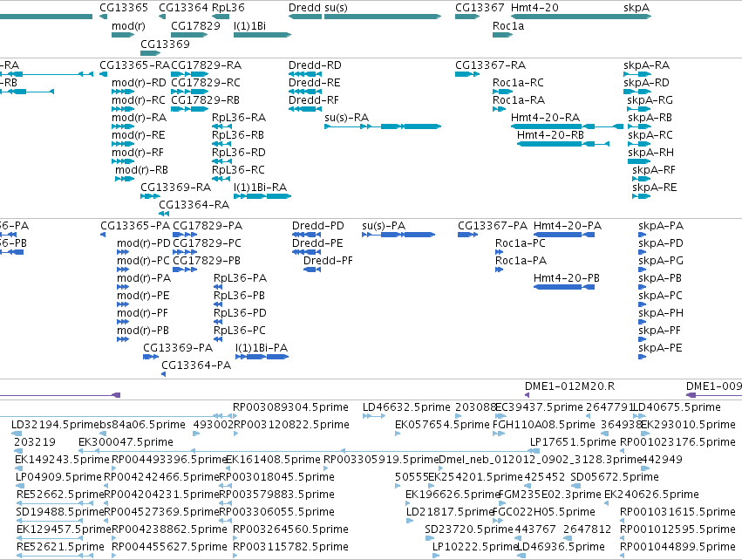This screenshot has width=742, height=560.
Task: Click protein su(s)-PA
Action: (x=384, y=226)
